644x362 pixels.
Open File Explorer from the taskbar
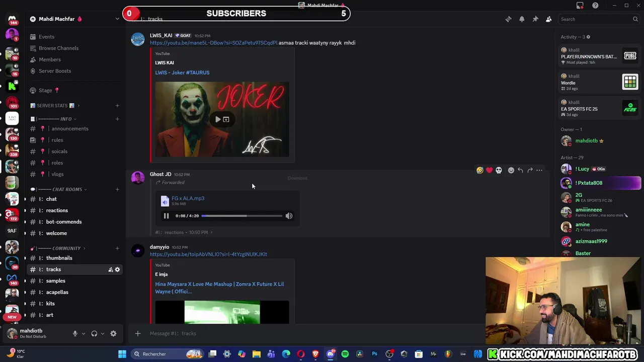click(257, 354)
